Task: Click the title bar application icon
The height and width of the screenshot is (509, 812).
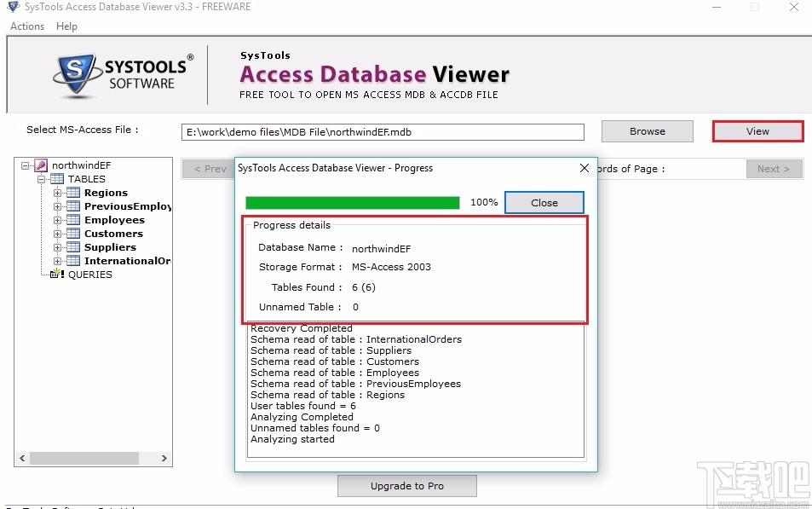Action: point(13,7)
